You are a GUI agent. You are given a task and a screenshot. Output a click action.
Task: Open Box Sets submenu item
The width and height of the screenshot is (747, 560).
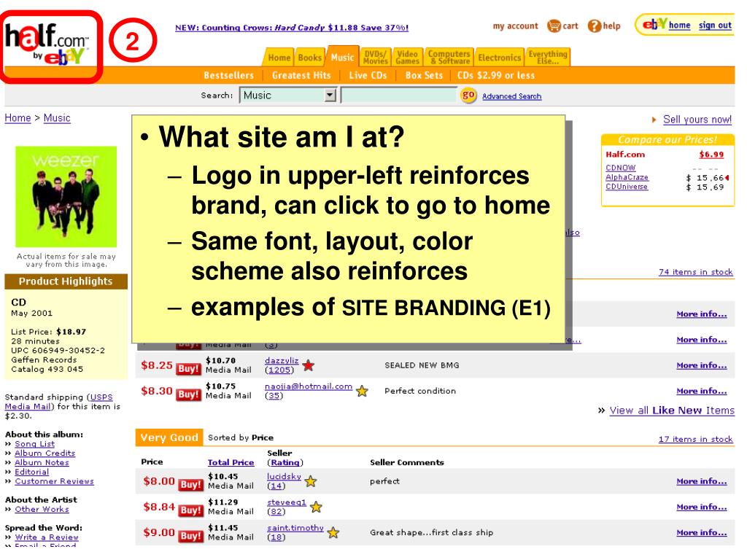coord(424,75)
